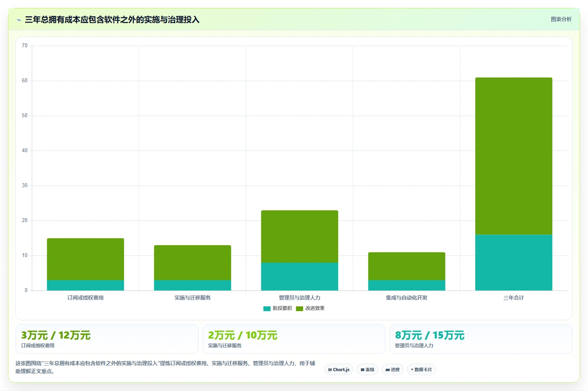Click green bar segment for 实施与迁移服务
The height and width of the screenshot is (391, 588).
[193, 263]
